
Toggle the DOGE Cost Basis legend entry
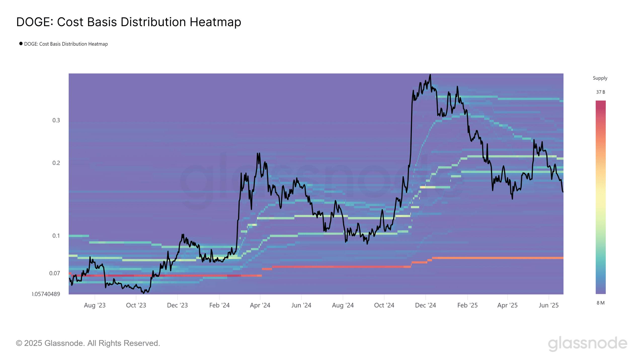pyautogui.click(x=63, y=44)
